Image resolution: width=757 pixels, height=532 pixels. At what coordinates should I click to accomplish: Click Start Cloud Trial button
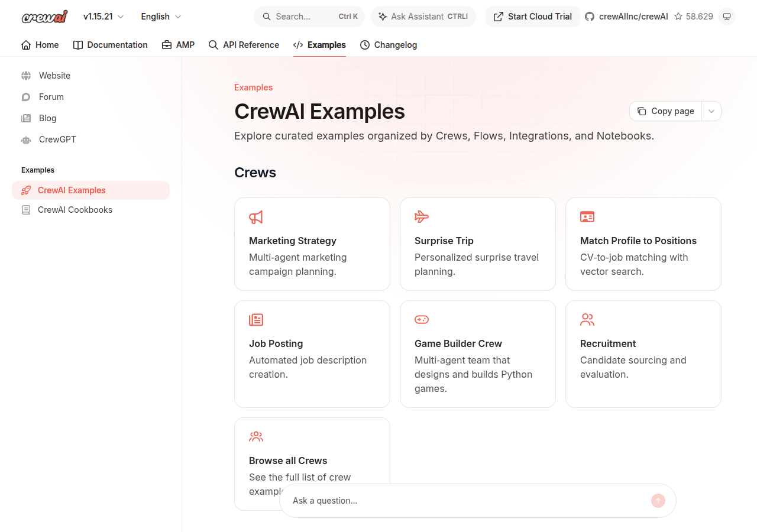point(533,17)
